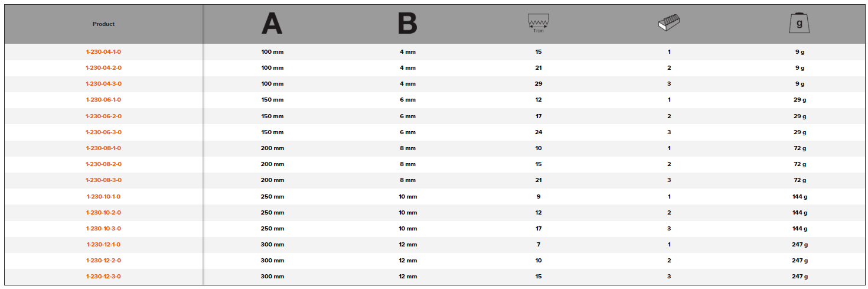Select product 1-230-06-1-0
Image resolution: width=868 pixels, height=289 pixels.
coord(103,100)
